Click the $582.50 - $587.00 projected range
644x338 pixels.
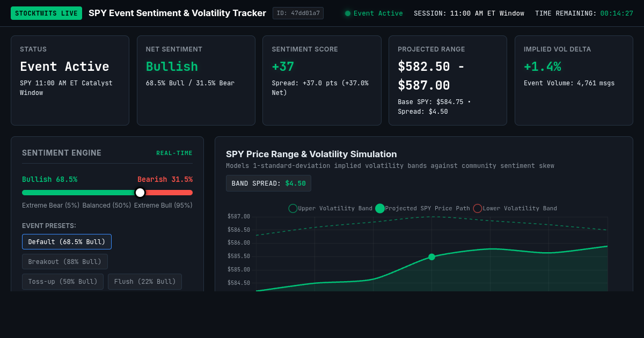pyautogui.click(x=431, y=76)
